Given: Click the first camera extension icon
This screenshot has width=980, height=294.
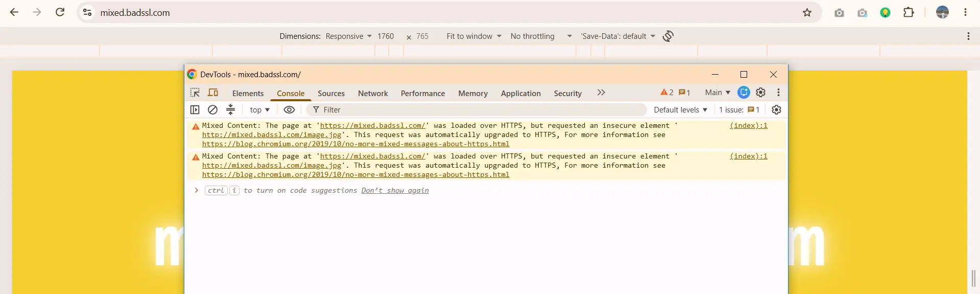Looking at the screenshot, I should coord(839,13).
